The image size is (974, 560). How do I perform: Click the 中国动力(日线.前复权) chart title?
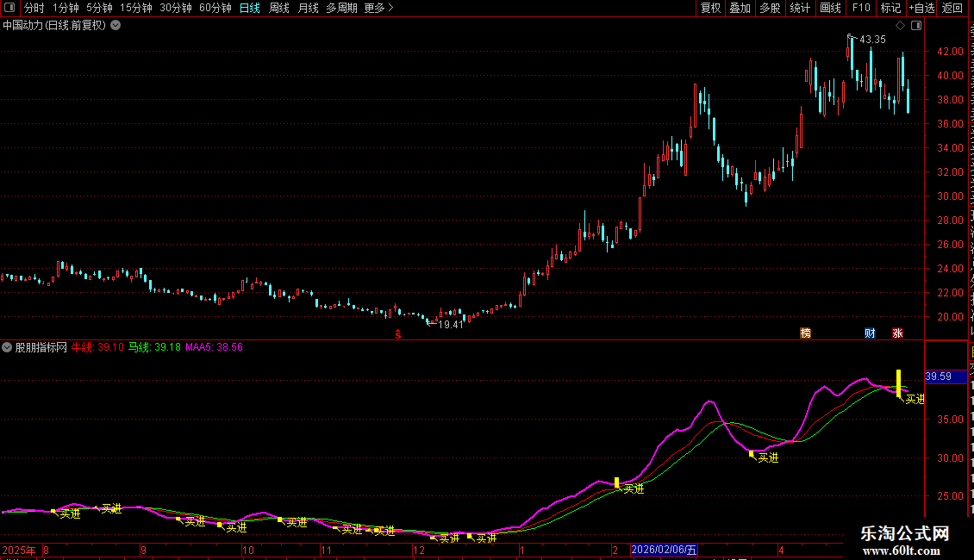tap(54, 26)
